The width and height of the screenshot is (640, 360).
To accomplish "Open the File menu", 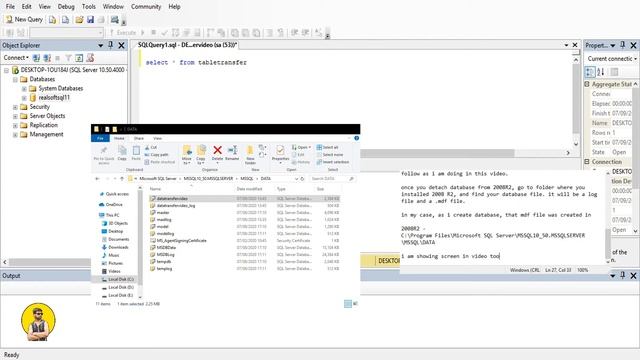I will (x=10, y=7).
